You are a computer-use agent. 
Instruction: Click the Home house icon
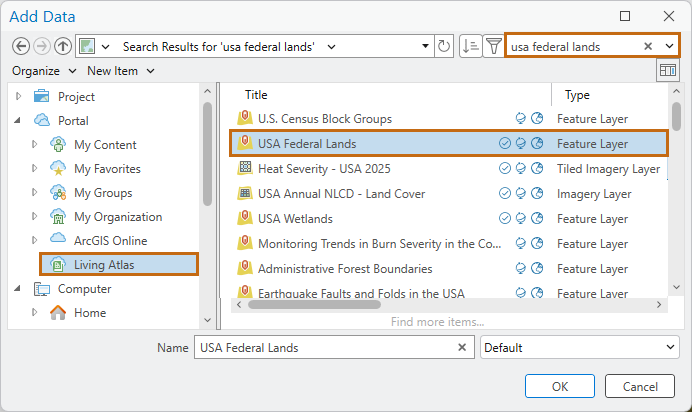coord(58,312)
